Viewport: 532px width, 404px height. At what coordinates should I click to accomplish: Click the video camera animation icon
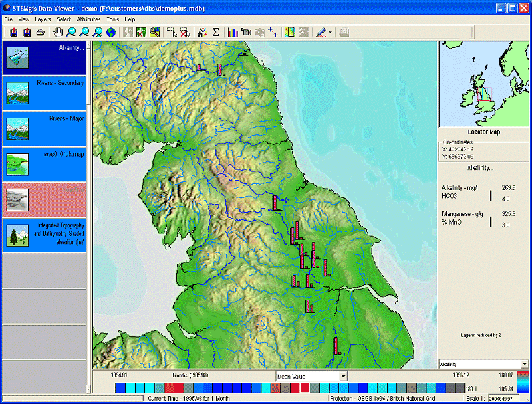pos(246,32)
